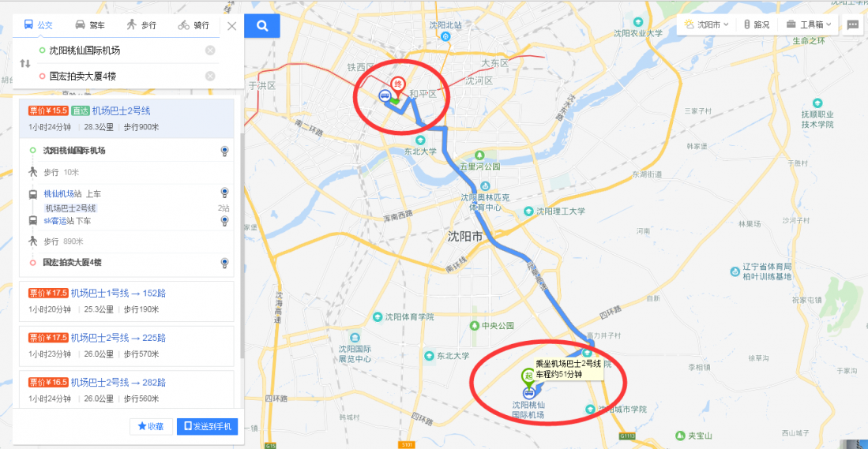Image resolution: width=868 pixels, height=449 pixels.
Task: Click location pin beside sk客运站 下车
Action: pyautogui.click(x=224, y=221)
